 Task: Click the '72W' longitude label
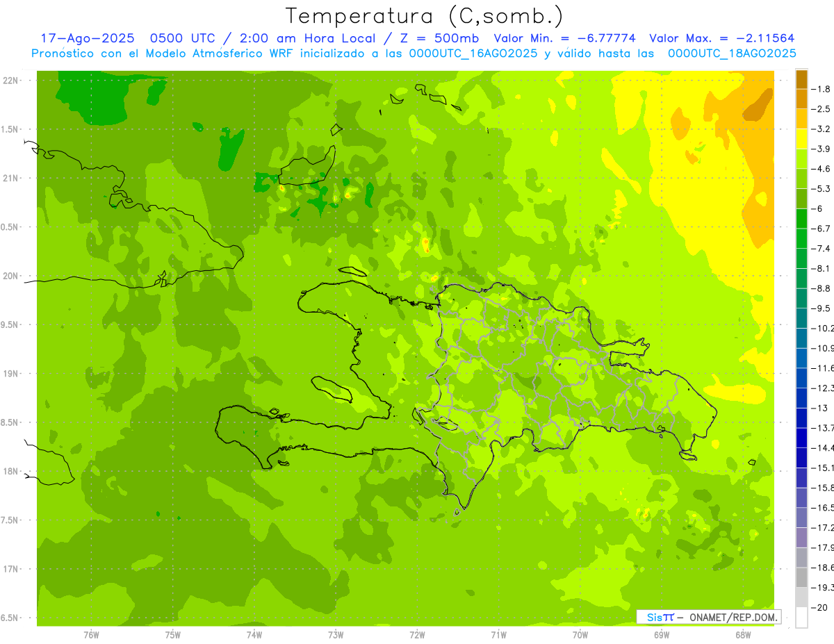coord(417,635)
